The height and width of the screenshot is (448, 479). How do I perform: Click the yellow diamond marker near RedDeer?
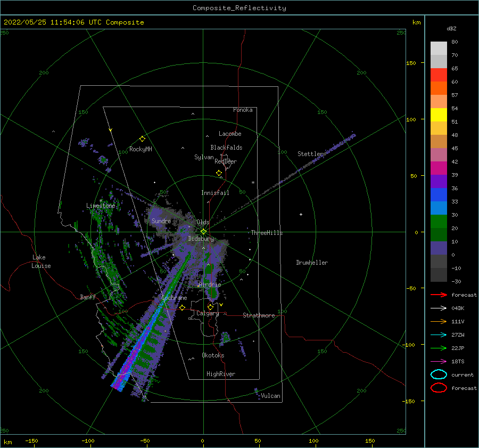219,173
